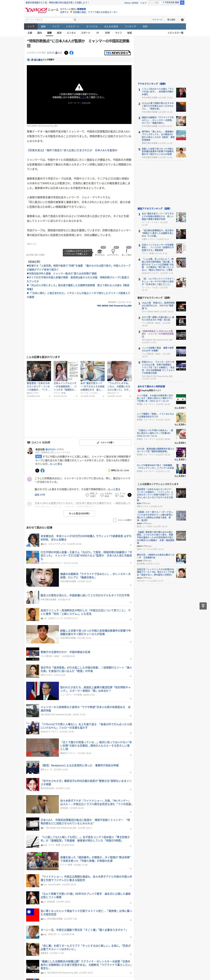Viewport: 210px width, 980px height.
Task: Click Yahoo! JAPAN link at top
Action: (131, 3)
